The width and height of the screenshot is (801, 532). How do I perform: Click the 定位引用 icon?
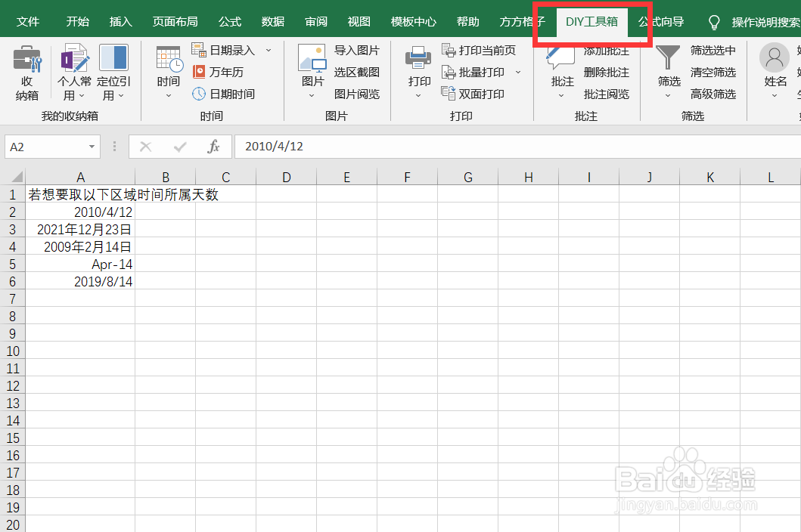[x=113, y=57]
